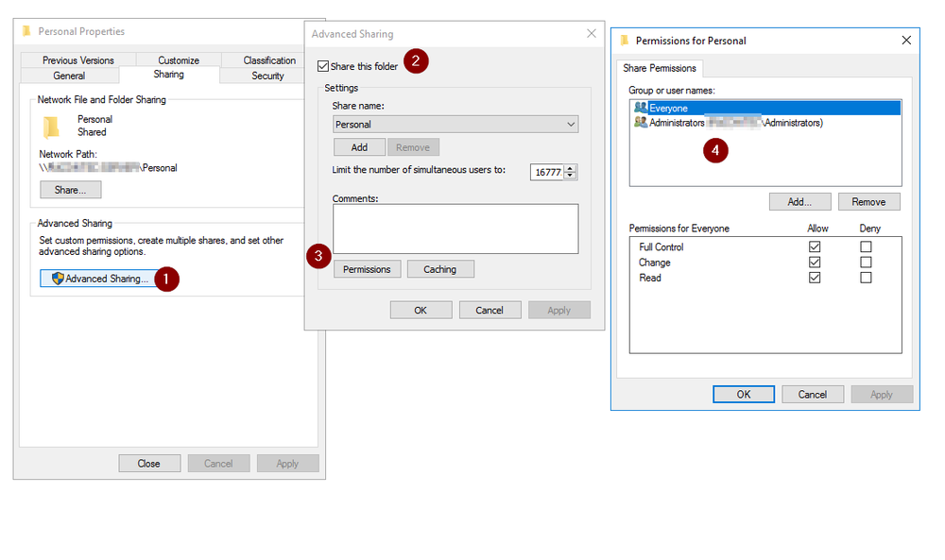The width and height of the screenshot is (945, 560).
Task: Click the Share... button
Action: click(x=70, y=190)
